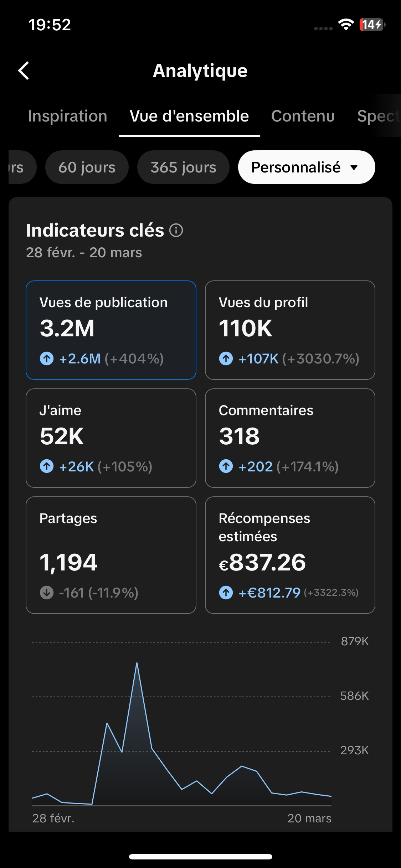
Task: Tap up-arrow icon in Vues du profil
Action: 226,358
